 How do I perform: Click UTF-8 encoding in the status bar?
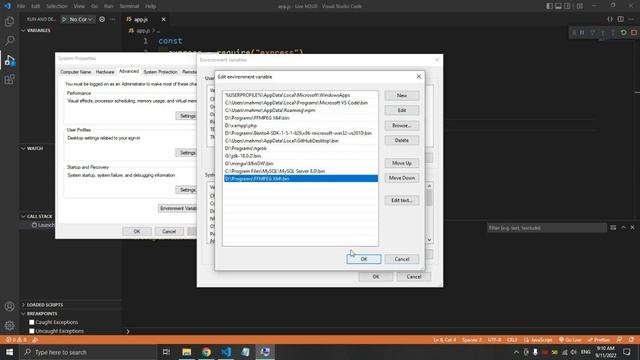point(494,340)
